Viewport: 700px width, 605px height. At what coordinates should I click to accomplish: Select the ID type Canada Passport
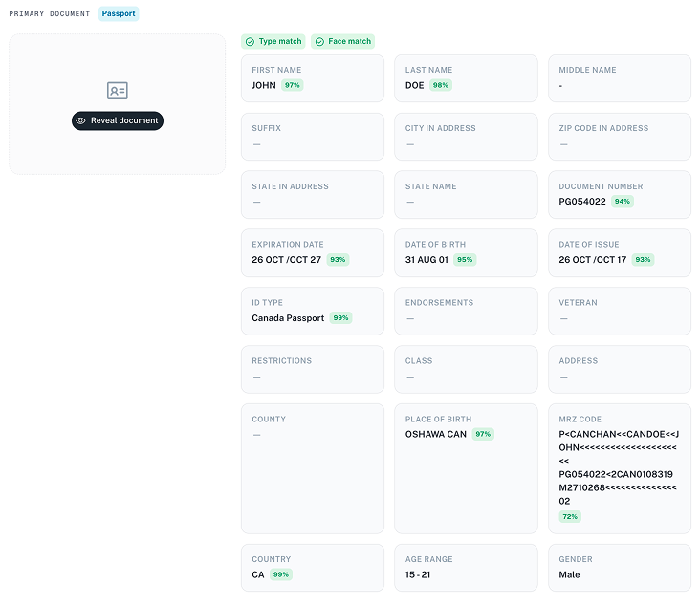[288, 318]
